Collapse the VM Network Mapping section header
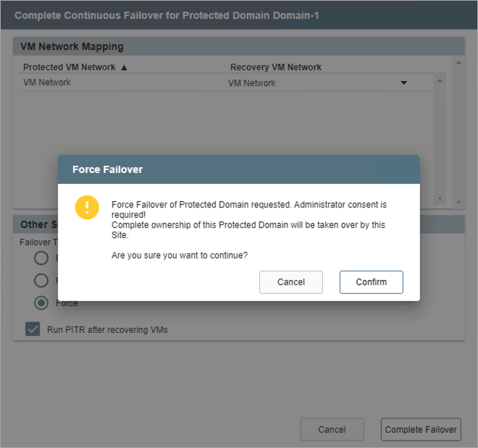This screenshot has width=478, height=448. [x=72, y=46]
